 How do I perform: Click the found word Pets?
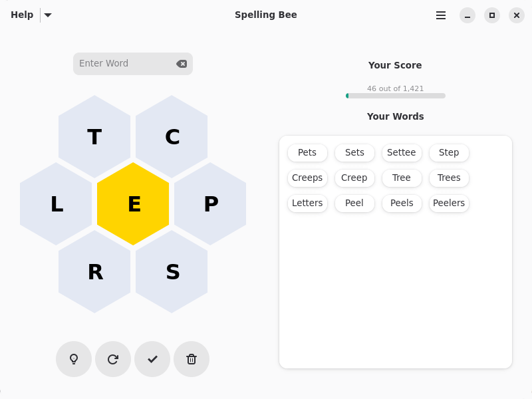tap(307, 153)
